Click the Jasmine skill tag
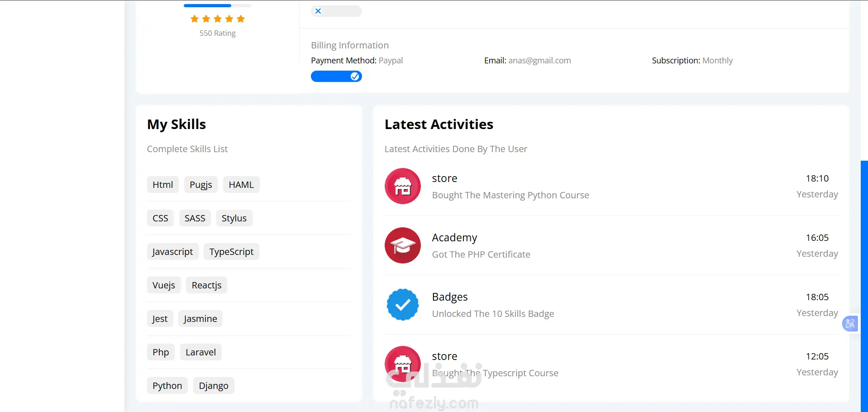The image size is (868, 412). coord(200,319)
